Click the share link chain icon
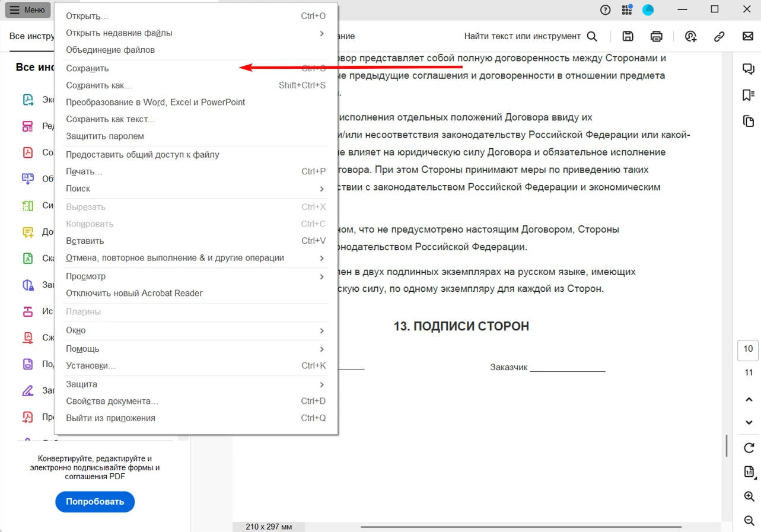This screenshot has width=761, height=532. [719, 36]
